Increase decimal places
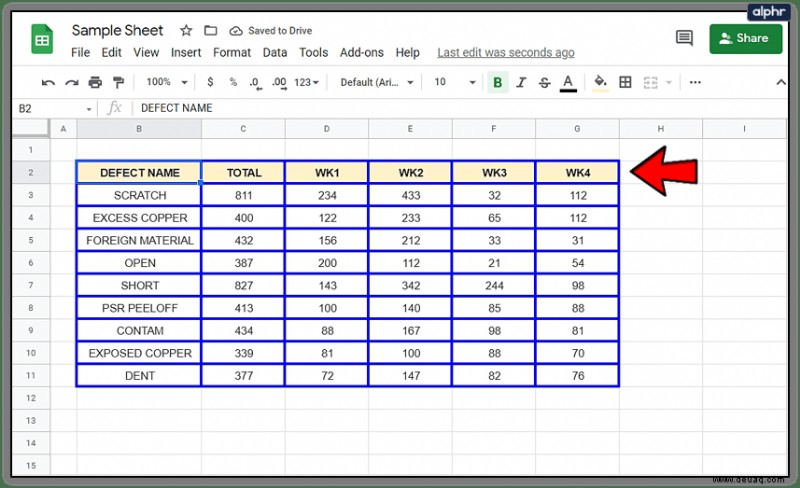This screenshot has height=488, width=800. click(x=279, y=83)
